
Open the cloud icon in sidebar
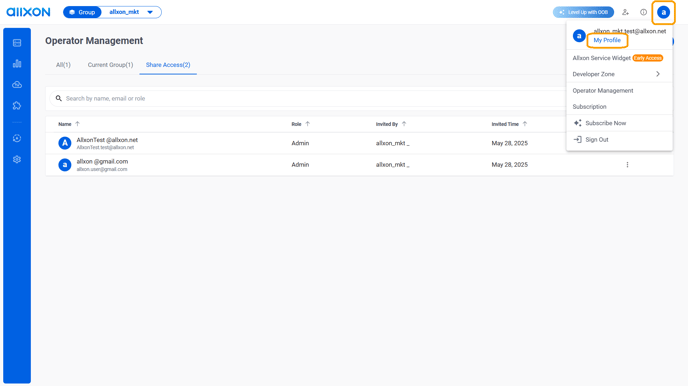[x=17, y=85]
